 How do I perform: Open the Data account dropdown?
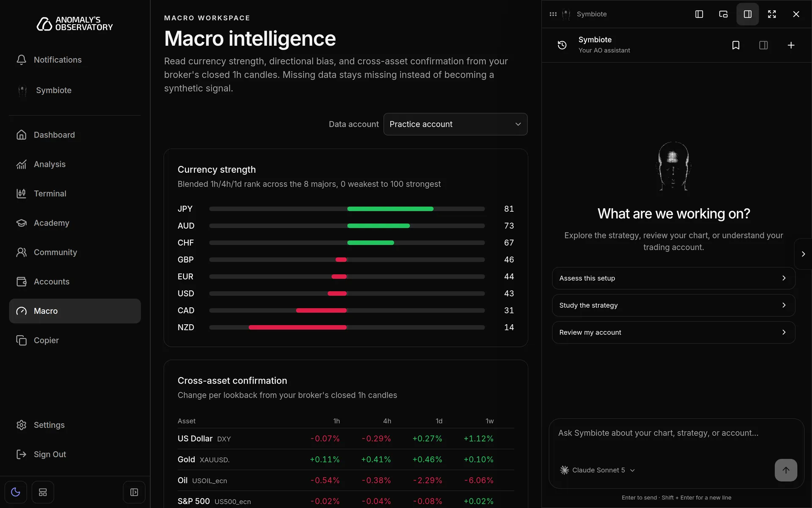[455, 124]
